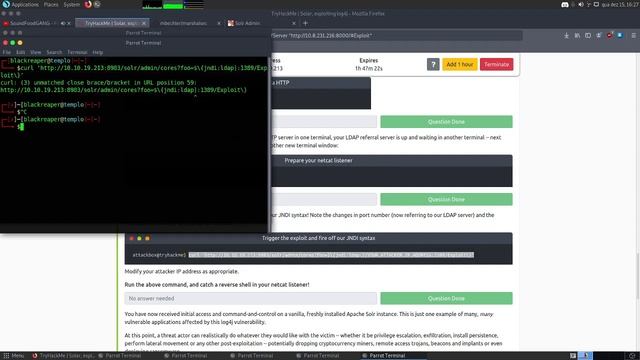Switch to TryHackMe Firefox taskbar entry
This screenshot has width=640, height=360.
(x=63, y=356)
